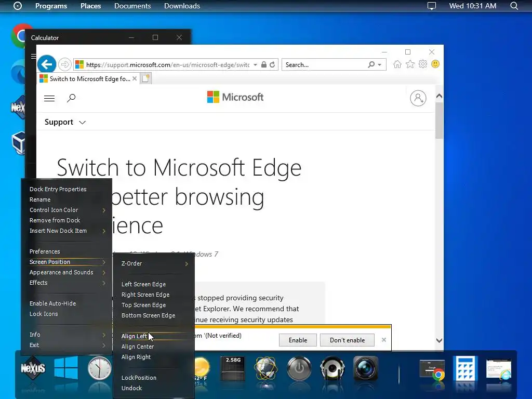Click the Don't enable button
Screen dimensions: 532x399
click(x=347, y=340)
